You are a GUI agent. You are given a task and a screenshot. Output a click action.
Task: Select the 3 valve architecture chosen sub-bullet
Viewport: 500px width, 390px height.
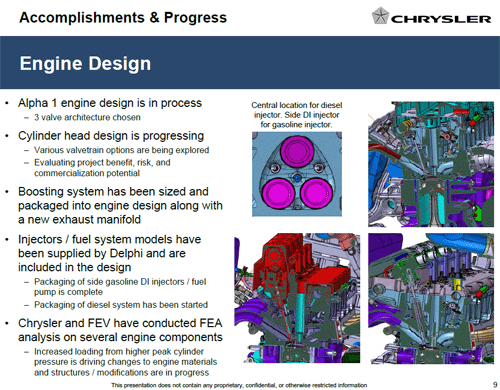[87, 117]
